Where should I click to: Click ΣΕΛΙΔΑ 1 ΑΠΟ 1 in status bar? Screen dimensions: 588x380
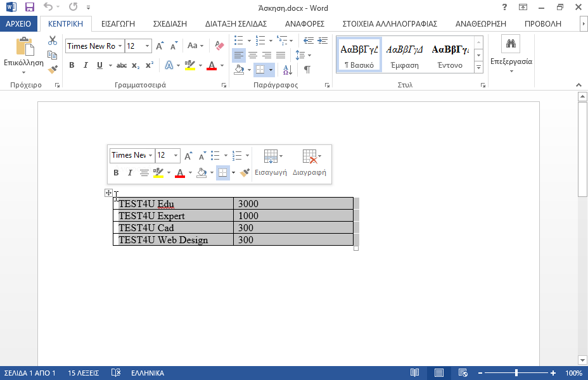[x=30, y=373]
